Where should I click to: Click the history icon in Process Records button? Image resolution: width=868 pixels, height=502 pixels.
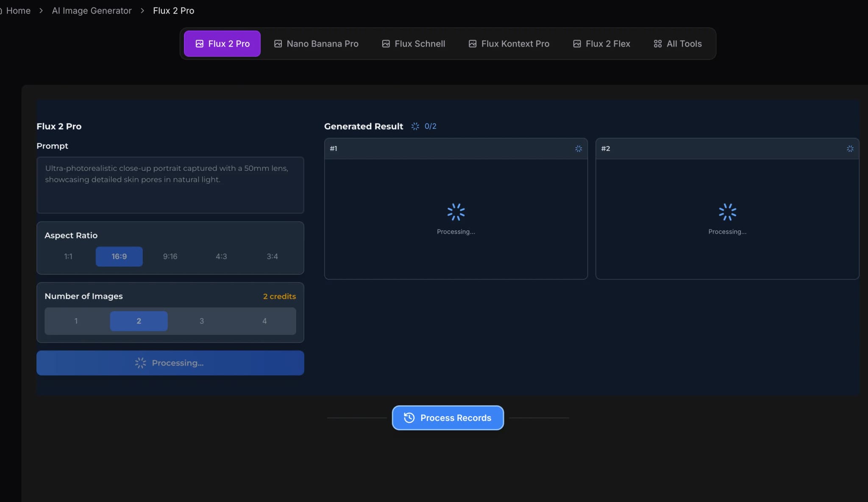click(409, 418)
